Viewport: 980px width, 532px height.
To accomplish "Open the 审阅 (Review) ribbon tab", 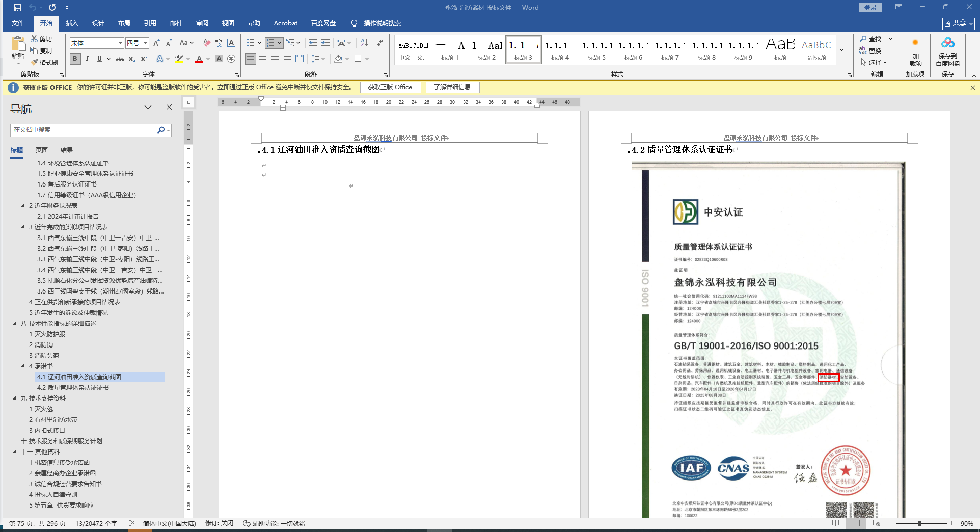I will pos(202,23).
